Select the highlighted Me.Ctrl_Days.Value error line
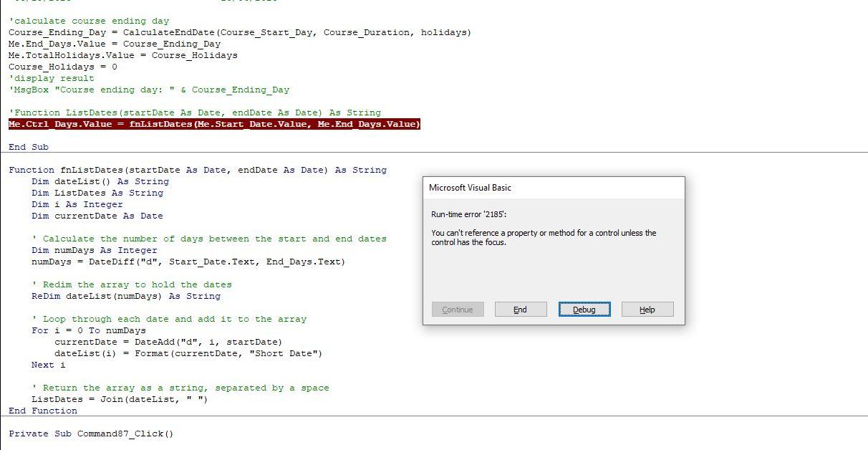 click(x=213, y=123)
